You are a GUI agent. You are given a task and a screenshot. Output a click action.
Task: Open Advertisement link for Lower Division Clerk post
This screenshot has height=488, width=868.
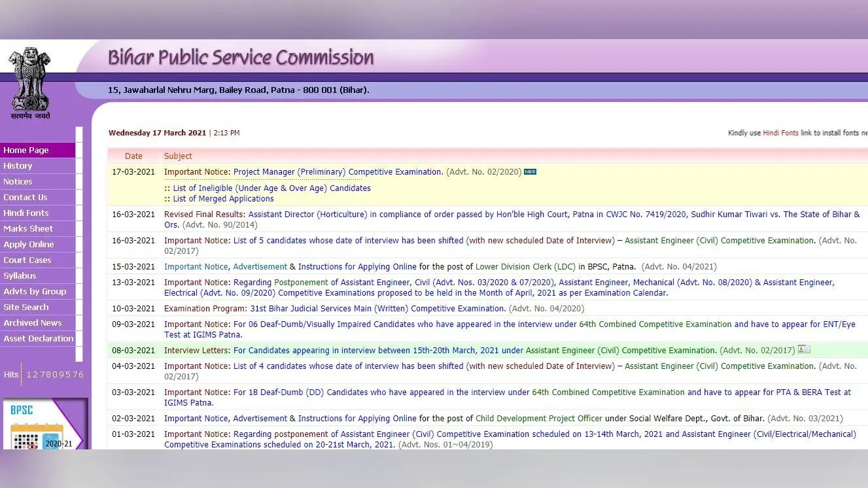coord(260,267)
